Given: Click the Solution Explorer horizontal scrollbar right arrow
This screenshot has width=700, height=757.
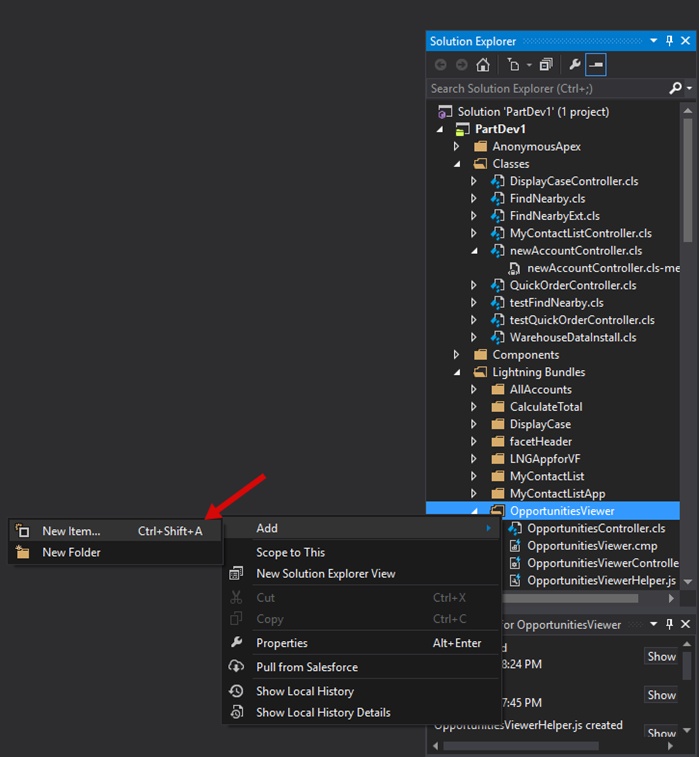Looking at the screenshot, I should (671, 599).
